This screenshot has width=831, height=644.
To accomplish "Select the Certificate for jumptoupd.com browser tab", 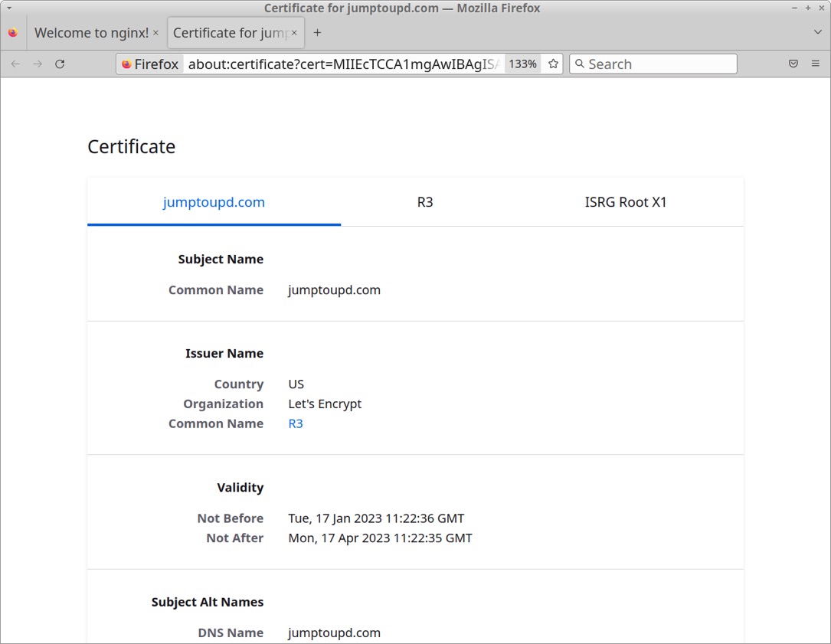I will 236,33.
